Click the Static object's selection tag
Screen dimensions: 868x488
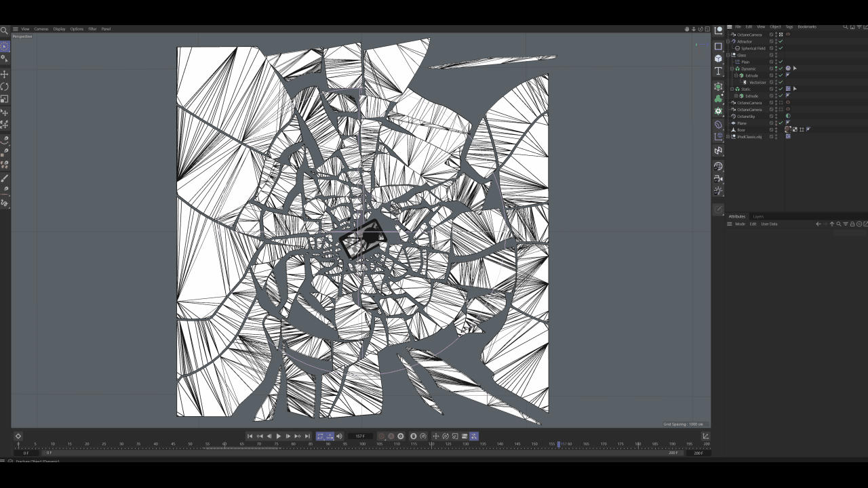[795, 89]
